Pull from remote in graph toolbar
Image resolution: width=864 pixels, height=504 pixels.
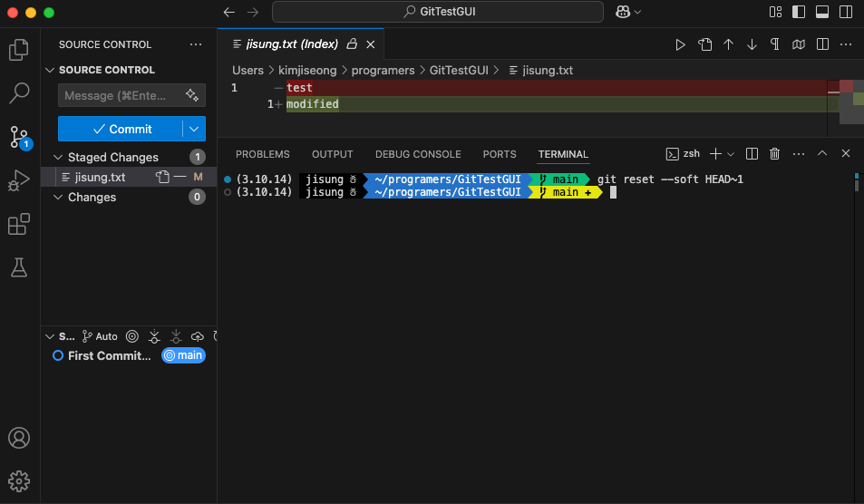tap(176, 336)
